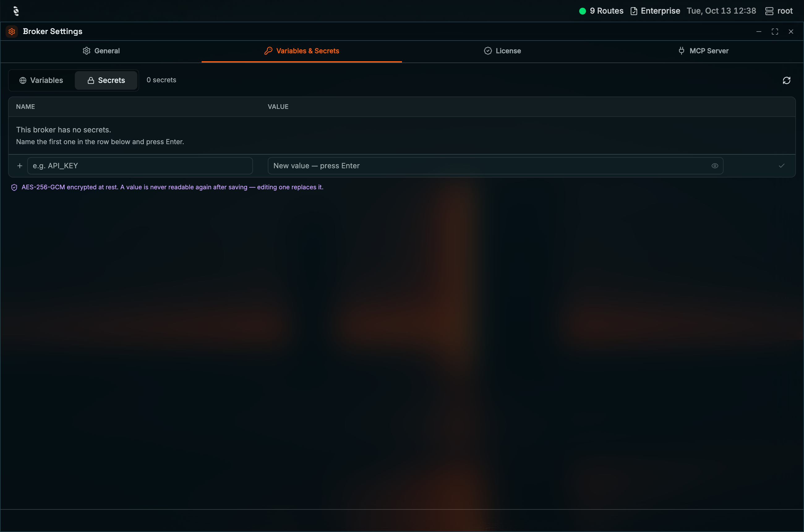Close the Broker Settings window
Image resolution: width=804 pixels, height=532 pixels.
(791, 32)
